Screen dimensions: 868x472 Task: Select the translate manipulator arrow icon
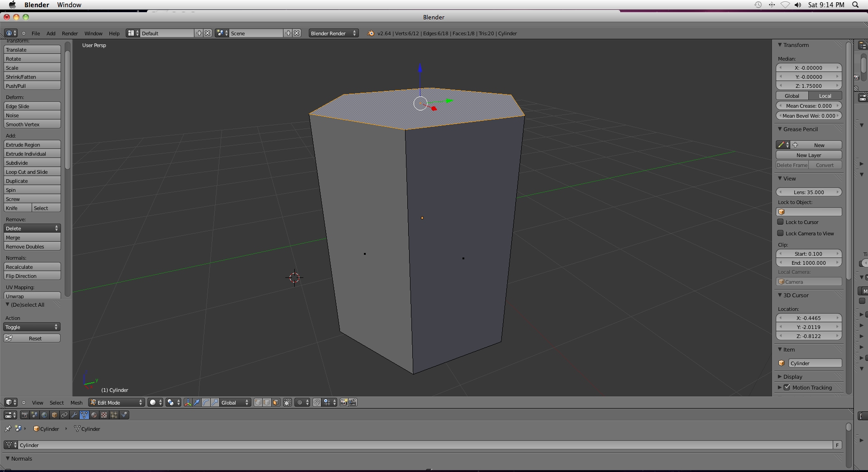pos(197,402)
